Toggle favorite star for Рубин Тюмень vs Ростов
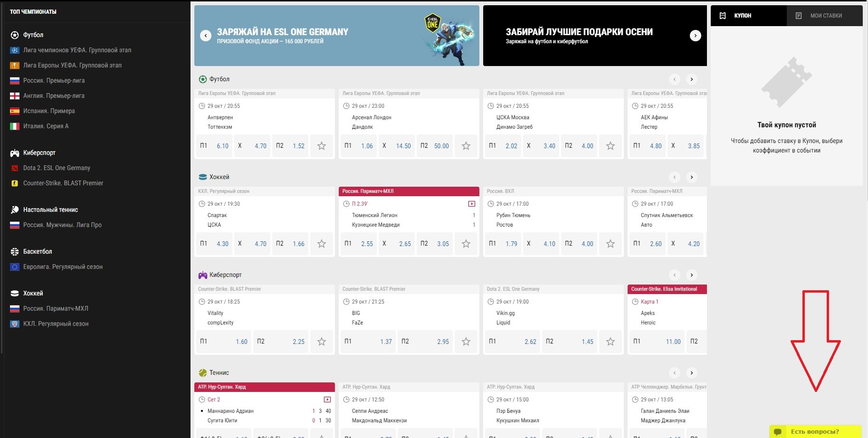868x438 pixels. click(x=610, y=244)
